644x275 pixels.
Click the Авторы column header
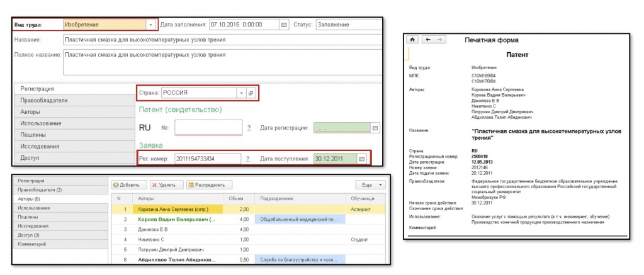pyautogui.click(x=178, y=199)
